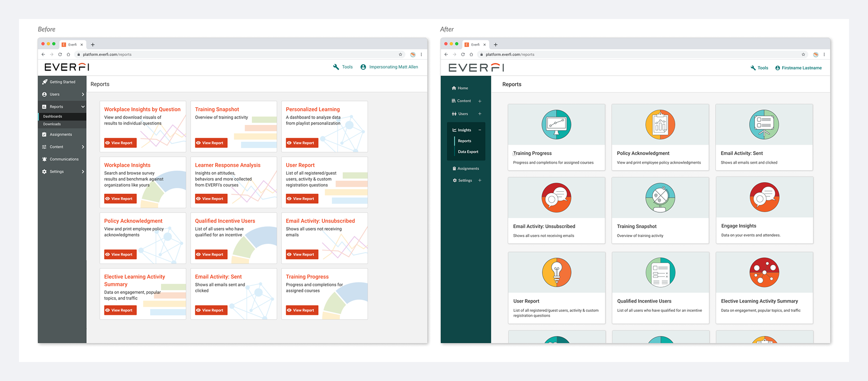View Report for Training Snapshot in Before
Image resolution: width=868 pixels, height=381 pixels.
[x=211, y=143]
